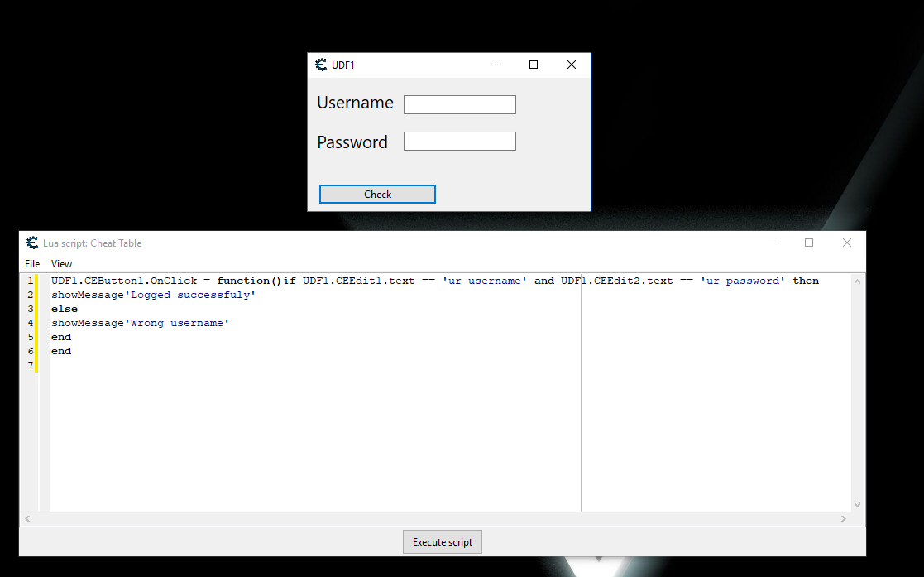The height and width of the screenshot is (577, 924).
Task: Click the Cheat Engine icon in Lua script title bar
Action: point(32,243)
